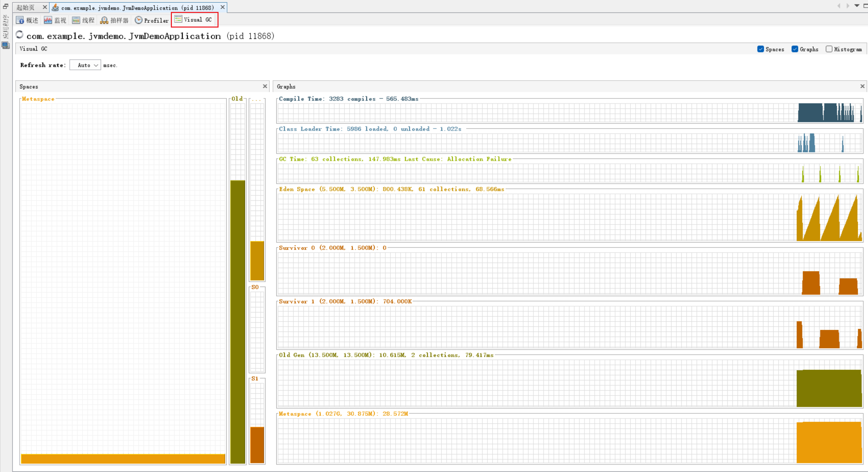
Task: Click the Graphs panel title
Action: [x=286, y=86]
